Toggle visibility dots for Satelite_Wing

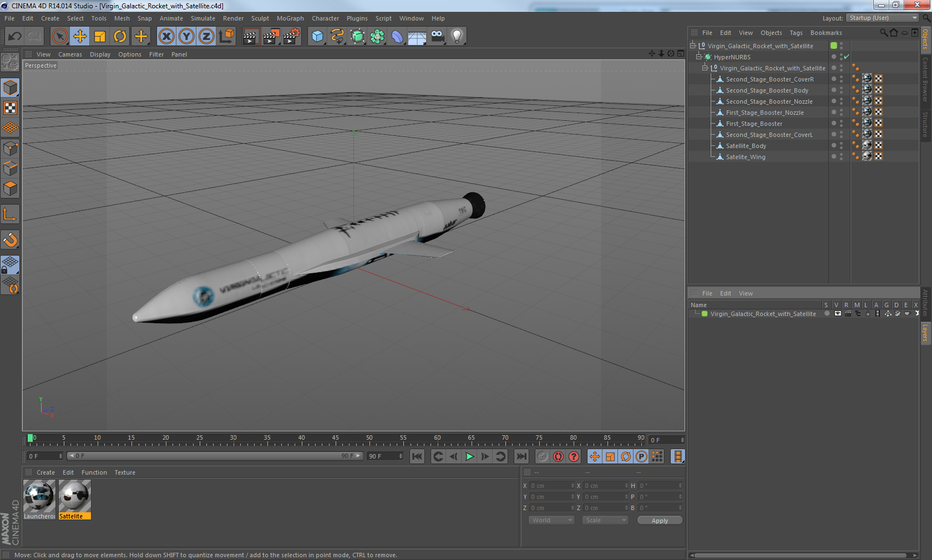point(841,157)
